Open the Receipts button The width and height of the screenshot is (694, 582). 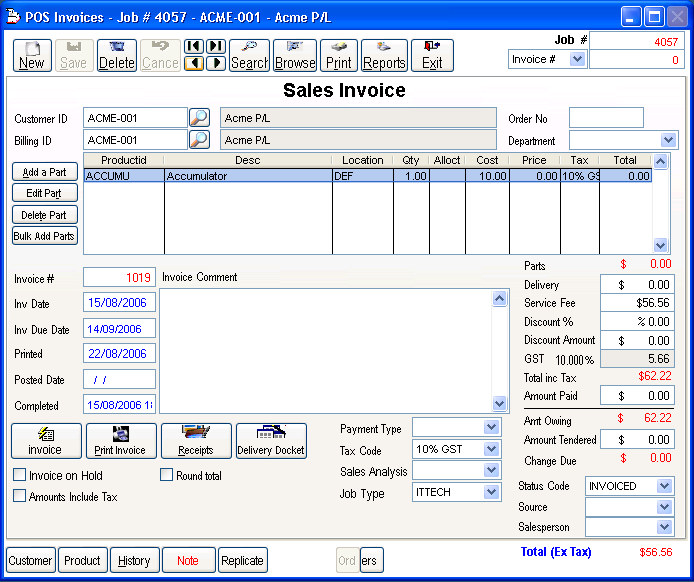click(196, 440)
